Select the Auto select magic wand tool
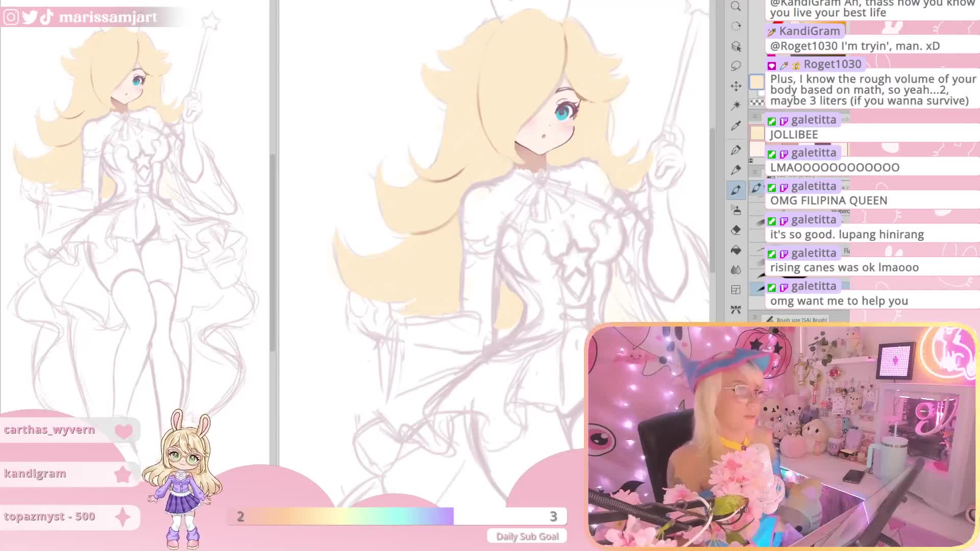Screen dimensions: 980x551 (x=736, y=106)
